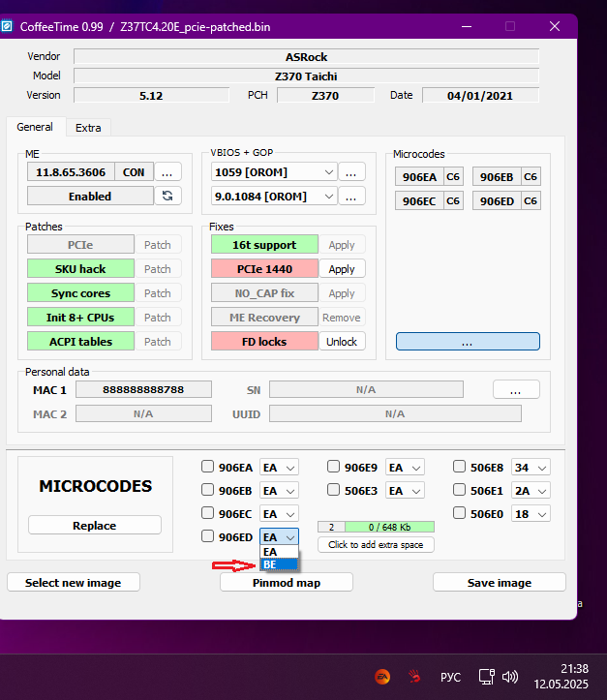Click Click to add extra space button
This screenshot has height=700, width=607.
coord(376,545)
